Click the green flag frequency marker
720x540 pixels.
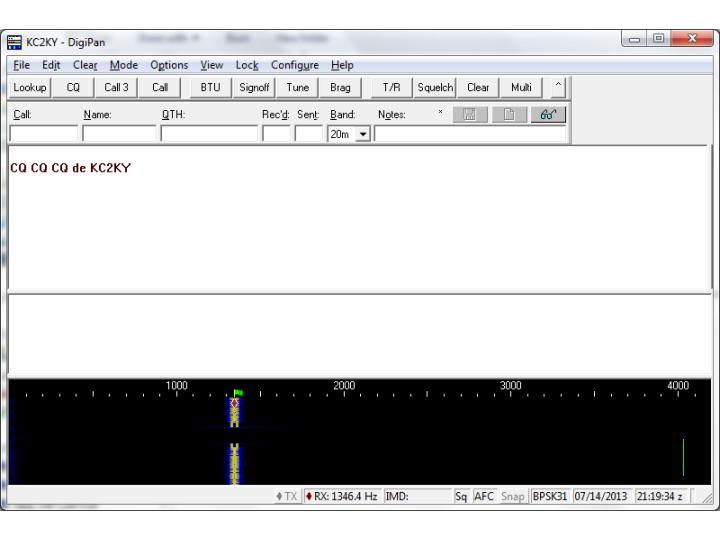[237, 393]
